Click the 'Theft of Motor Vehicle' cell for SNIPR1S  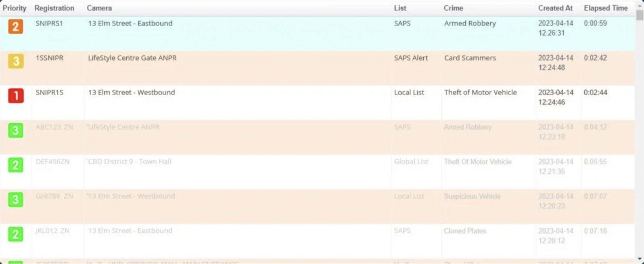481,92
